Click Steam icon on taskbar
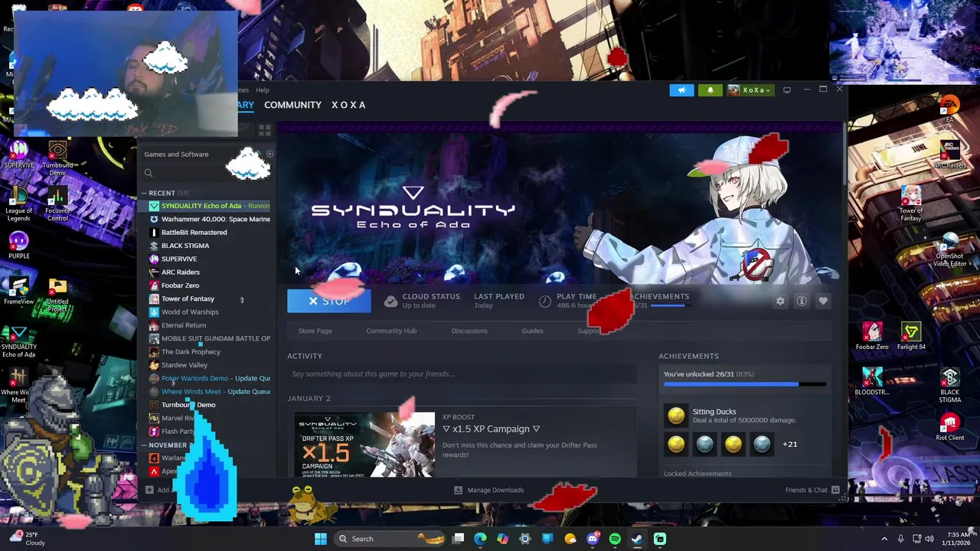980x551 pixels. coord(637,539)
